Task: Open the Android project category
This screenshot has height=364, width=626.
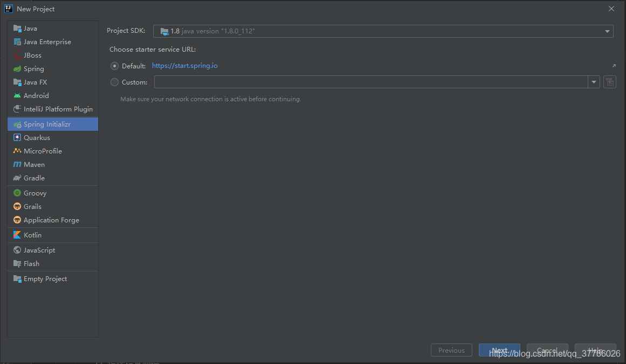Action: point(35,95)
